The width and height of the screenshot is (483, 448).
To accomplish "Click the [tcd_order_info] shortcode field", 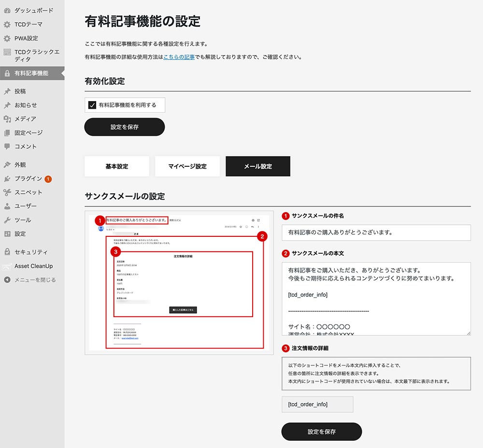I will 317,405.
